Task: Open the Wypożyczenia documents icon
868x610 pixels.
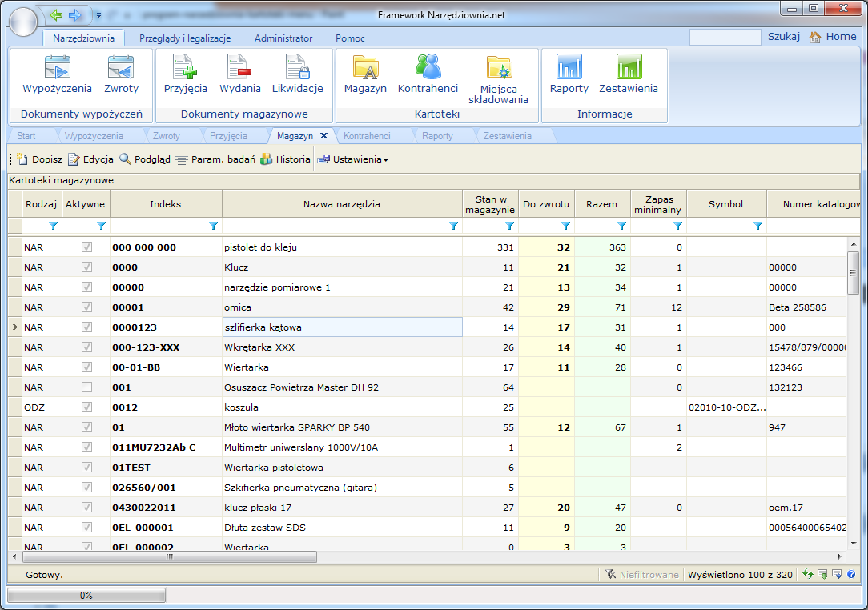Action: 57,74
